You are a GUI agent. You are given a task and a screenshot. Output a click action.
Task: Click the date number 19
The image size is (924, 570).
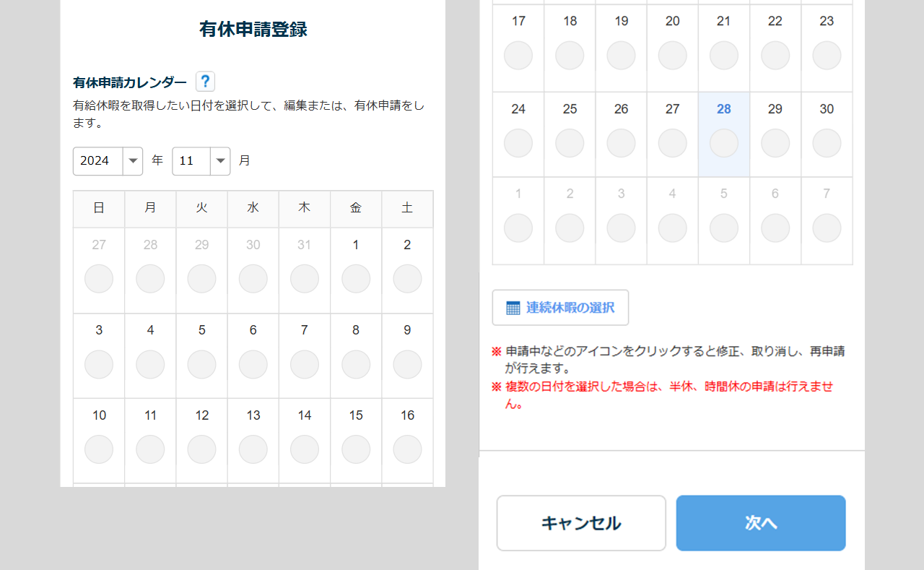click(x=622, y=22)
